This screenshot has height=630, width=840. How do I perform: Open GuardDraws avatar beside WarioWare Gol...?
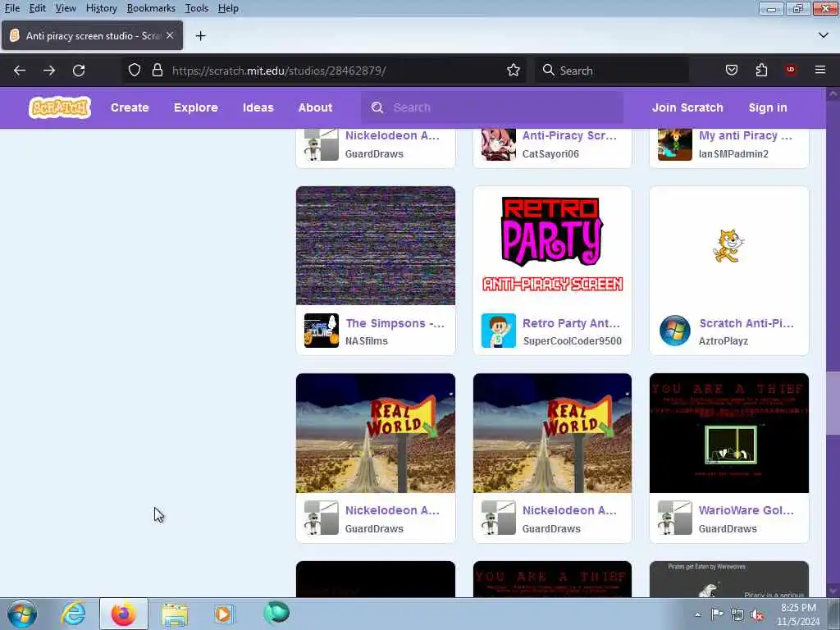coord(675,518)
